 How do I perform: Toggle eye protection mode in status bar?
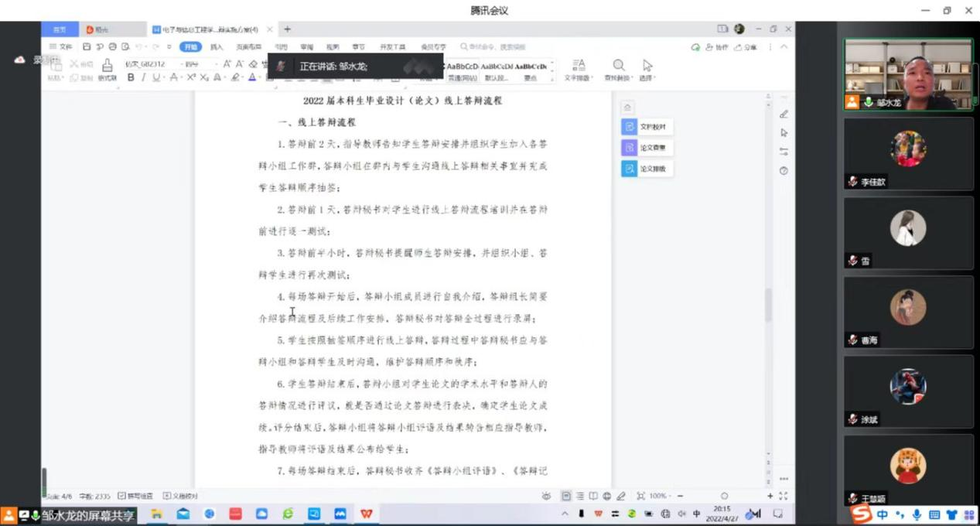546,496
